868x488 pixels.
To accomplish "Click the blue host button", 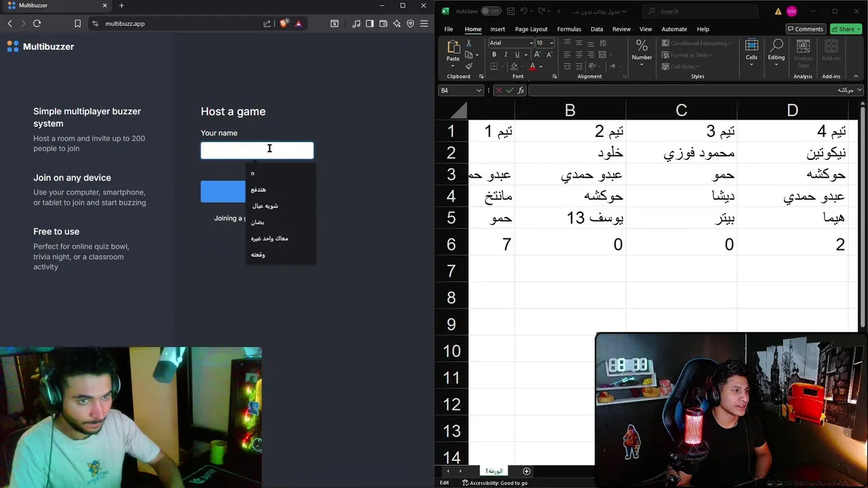I will pyautogui.click(x=223, y=192).
